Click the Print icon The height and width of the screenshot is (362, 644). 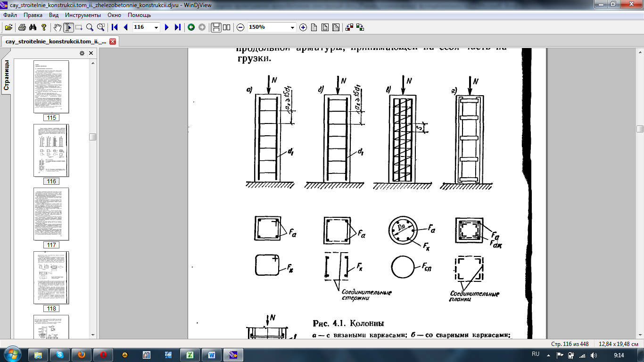click(22, 27)
